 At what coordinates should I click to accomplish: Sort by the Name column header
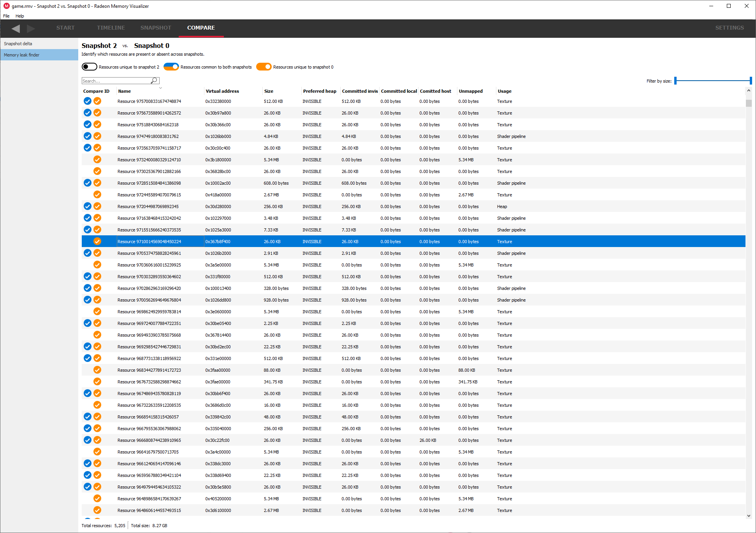(x=125, y=91)
